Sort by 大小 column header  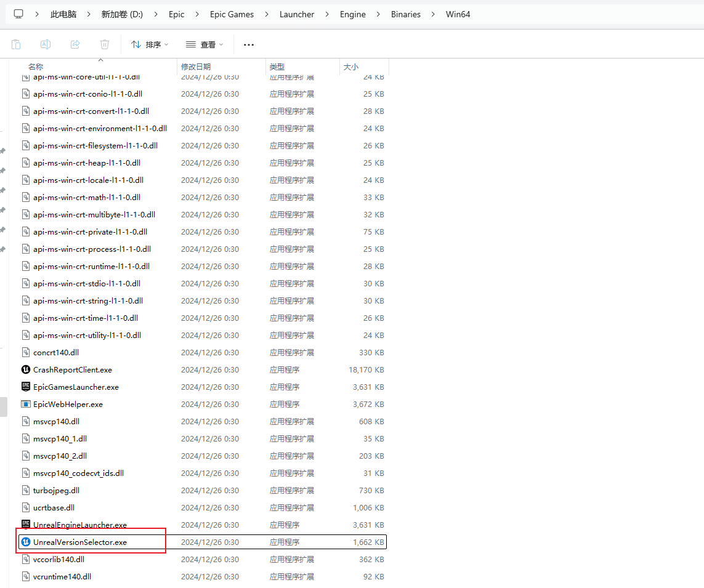pos(350,67)
